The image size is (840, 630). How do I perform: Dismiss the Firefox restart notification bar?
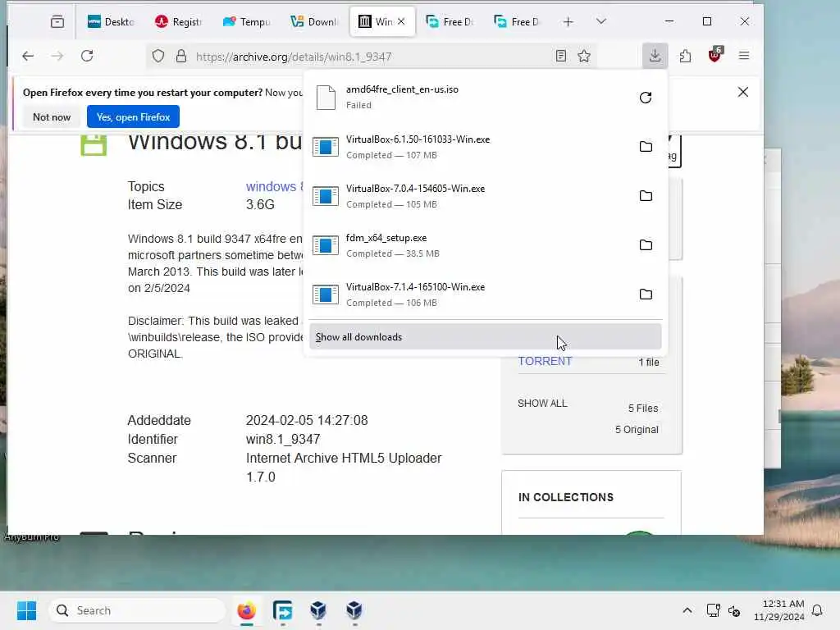tap(743, 92)
